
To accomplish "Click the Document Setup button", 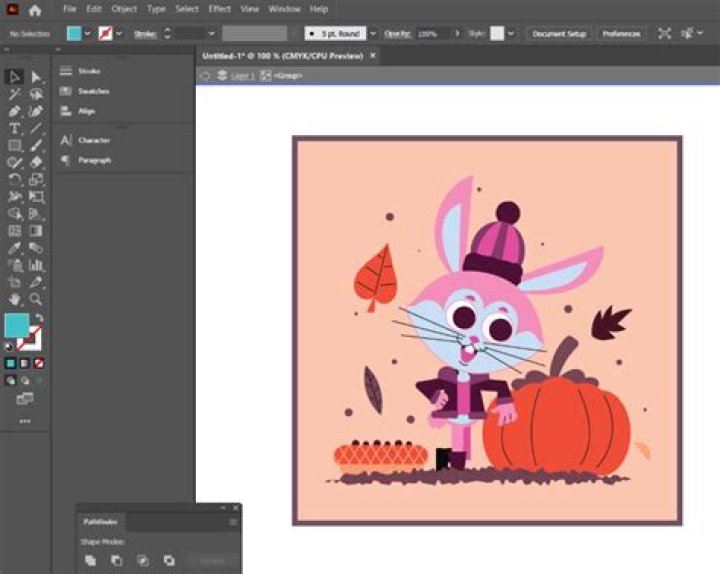I will [559, 34].
